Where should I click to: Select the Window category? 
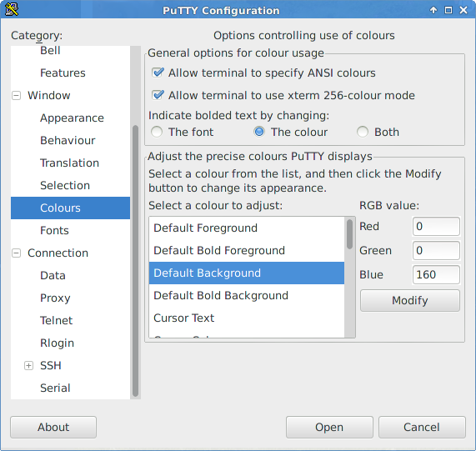pyautogui.click(x=49, y=95)
